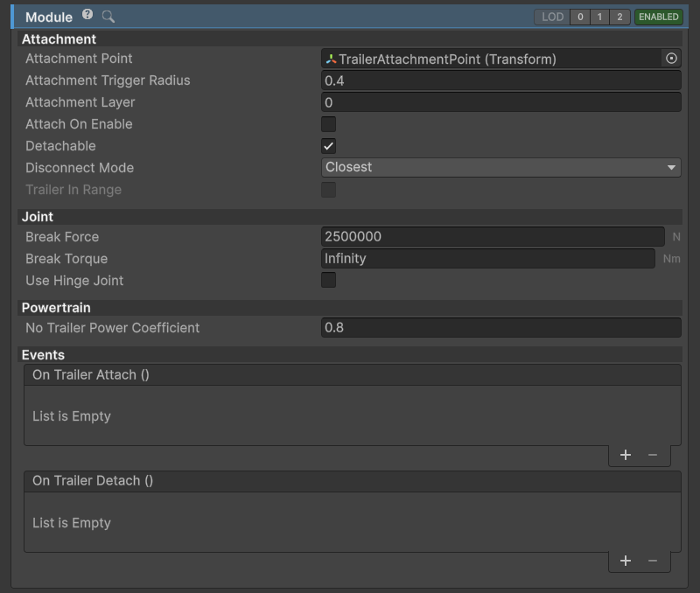Edit the Attachment Trigger Radius value
This screenshot has width=700, height=593.
tap(500, 80)
